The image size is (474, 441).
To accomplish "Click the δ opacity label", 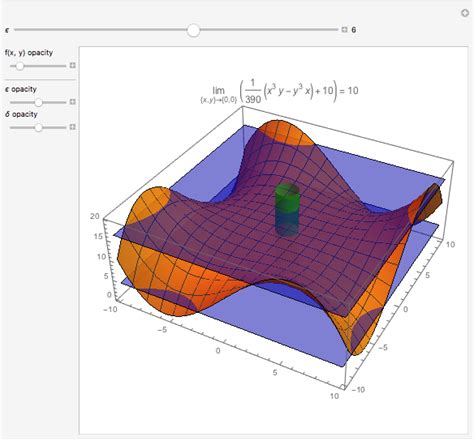I will 21,114.
